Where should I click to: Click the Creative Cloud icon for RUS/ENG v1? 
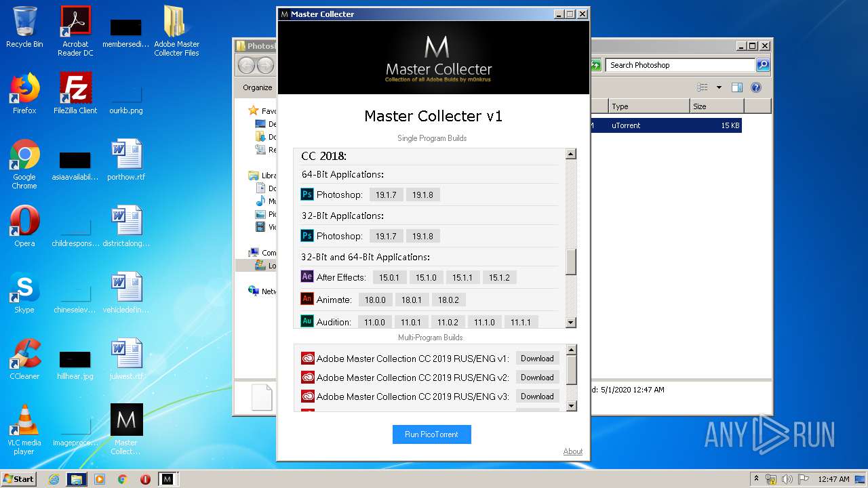point(308,359)
